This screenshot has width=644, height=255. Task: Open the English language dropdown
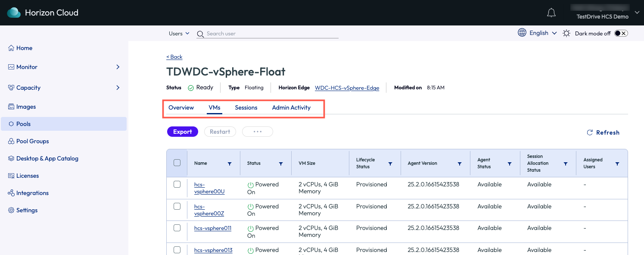tap(543, 33)
